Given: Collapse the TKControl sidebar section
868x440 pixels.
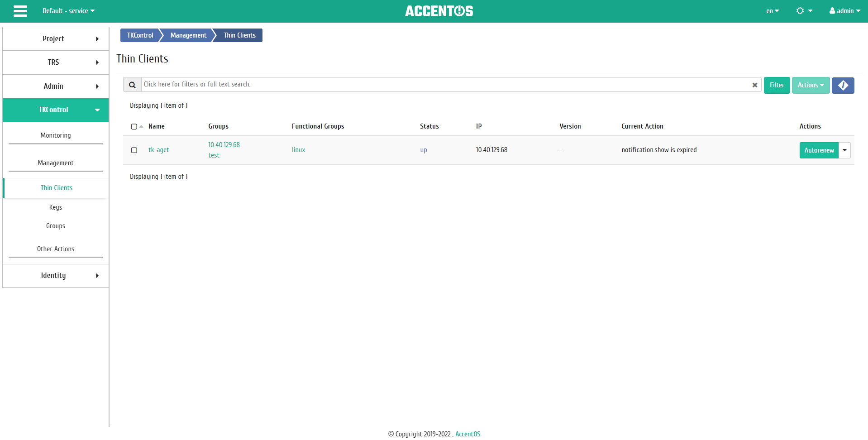Looking at the screenshot, I should pos(56,110).
